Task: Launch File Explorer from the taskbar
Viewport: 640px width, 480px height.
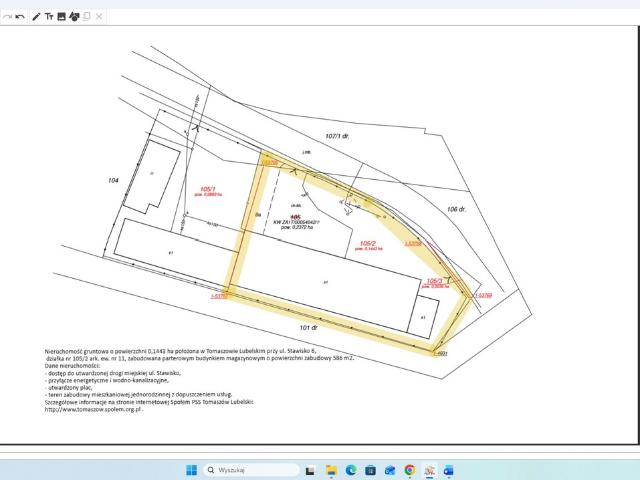Action: pyautogui.click(x=331, y=470)
